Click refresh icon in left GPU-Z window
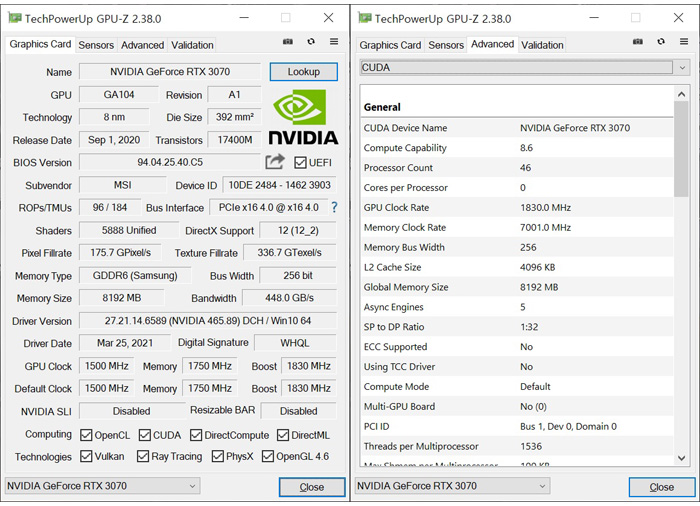700x506 pixels. [311, 42]
